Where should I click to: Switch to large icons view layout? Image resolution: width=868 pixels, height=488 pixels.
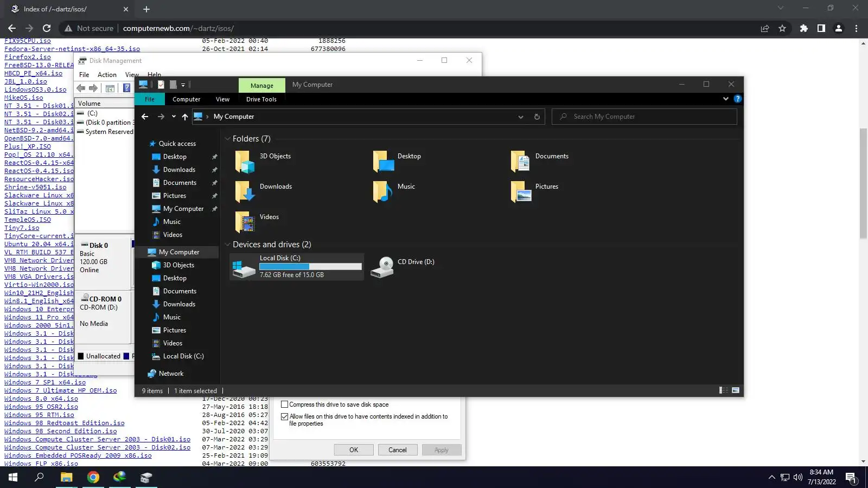(x=736, y=390)
